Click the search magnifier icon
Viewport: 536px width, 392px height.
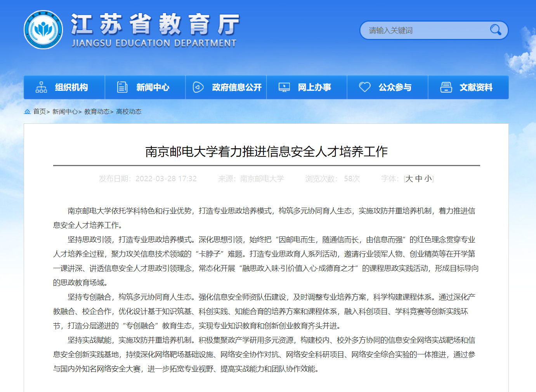click(x=495, y=30)
